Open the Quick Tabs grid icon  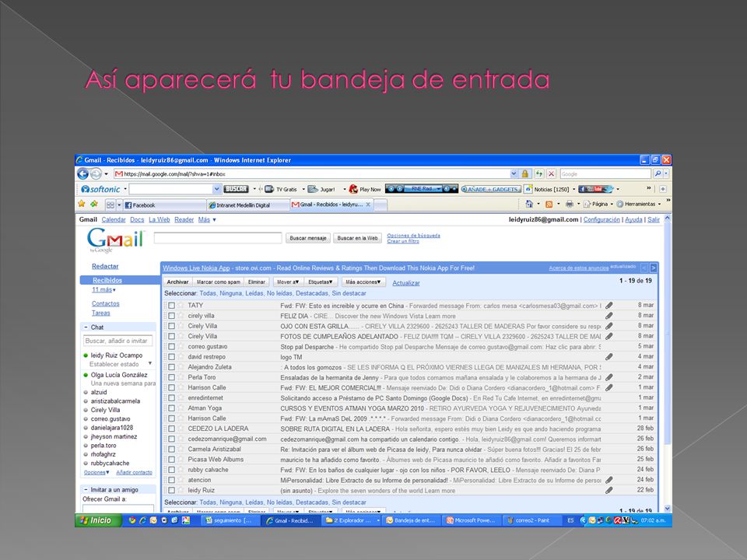[x=110, y=205]
